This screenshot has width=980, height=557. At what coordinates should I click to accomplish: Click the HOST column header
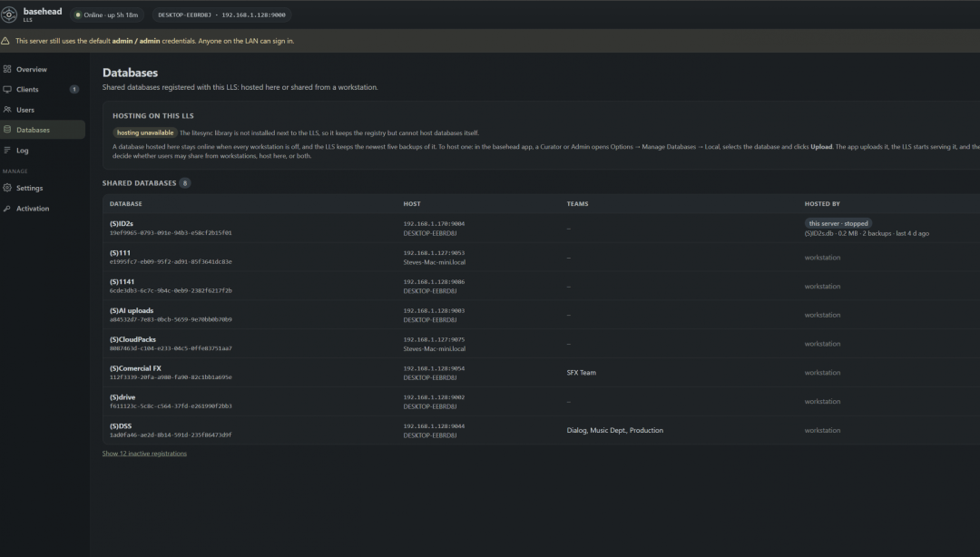pos(412,204)
